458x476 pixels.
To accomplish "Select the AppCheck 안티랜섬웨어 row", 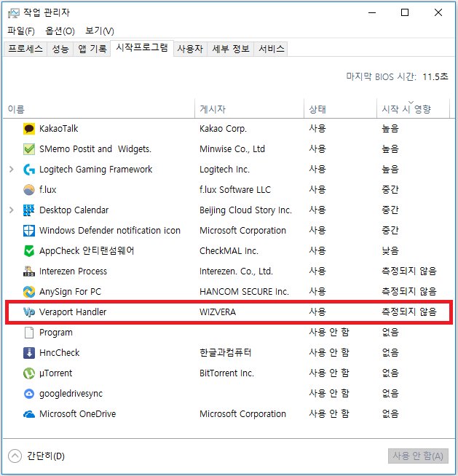I will point(87,251).
